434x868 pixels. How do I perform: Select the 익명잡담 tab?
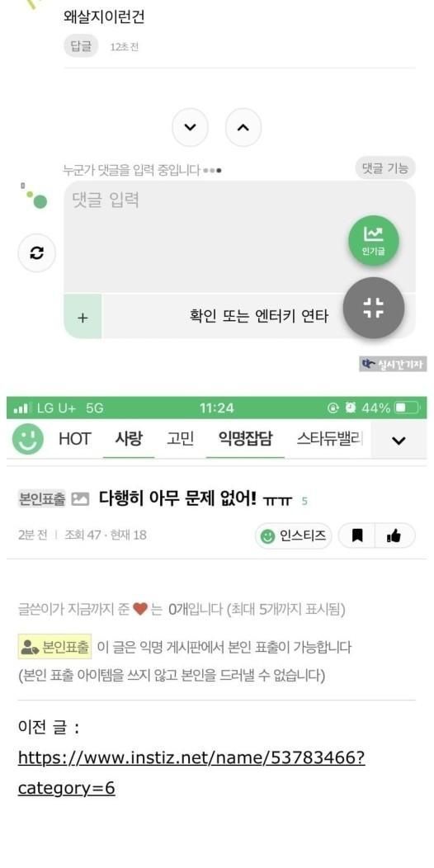[x=245, y=440]
